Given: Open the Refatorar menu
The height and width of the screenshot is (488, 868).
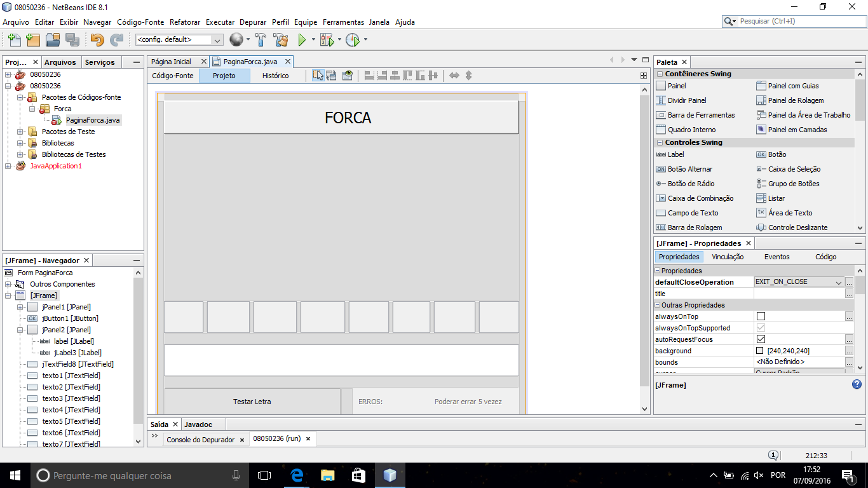Looking at the screenshot, I should tap(185, 22).
